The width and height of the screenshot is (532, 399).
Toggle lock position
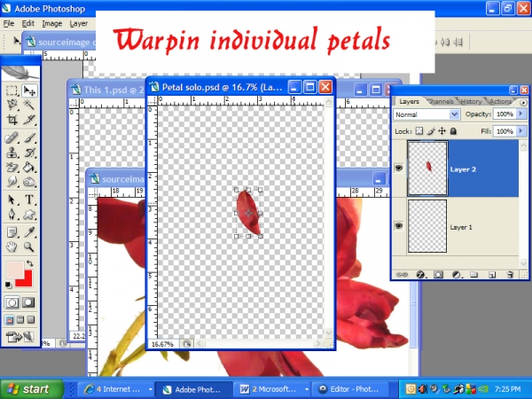click(442, 131)
